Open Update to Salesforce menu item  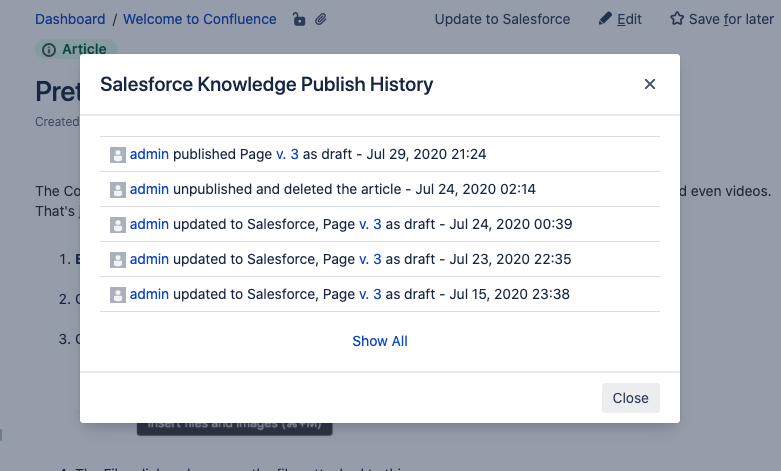click(502, 19)
